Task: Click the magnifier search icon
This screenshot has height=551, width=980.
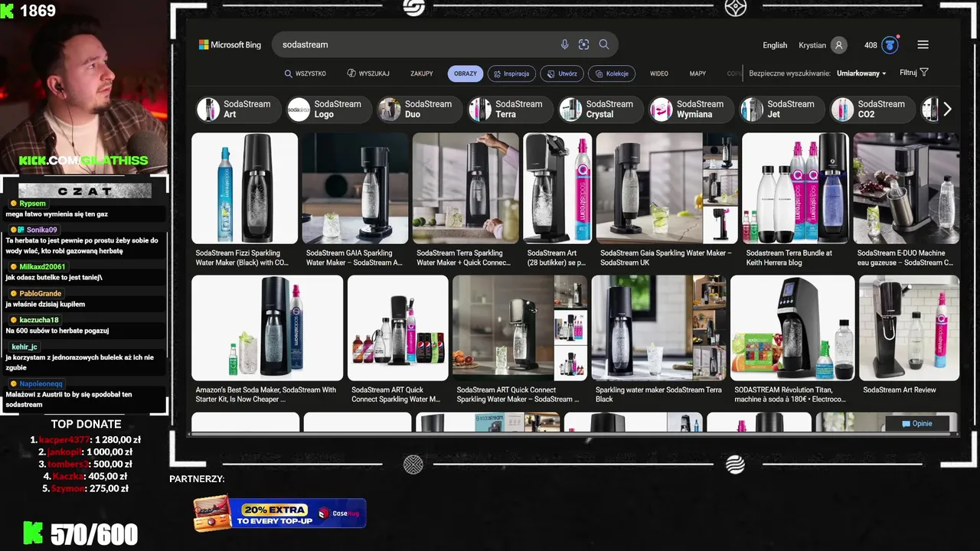Action: click(x=604, y=44)
